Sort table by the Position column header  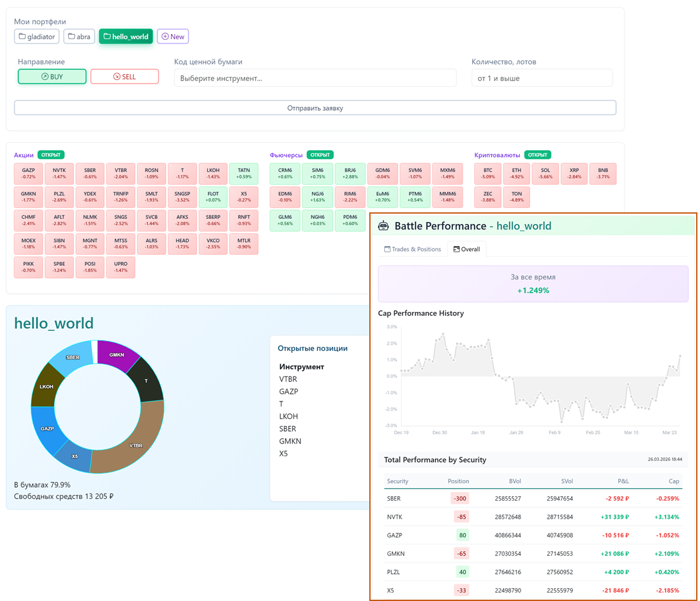point(458,481)
